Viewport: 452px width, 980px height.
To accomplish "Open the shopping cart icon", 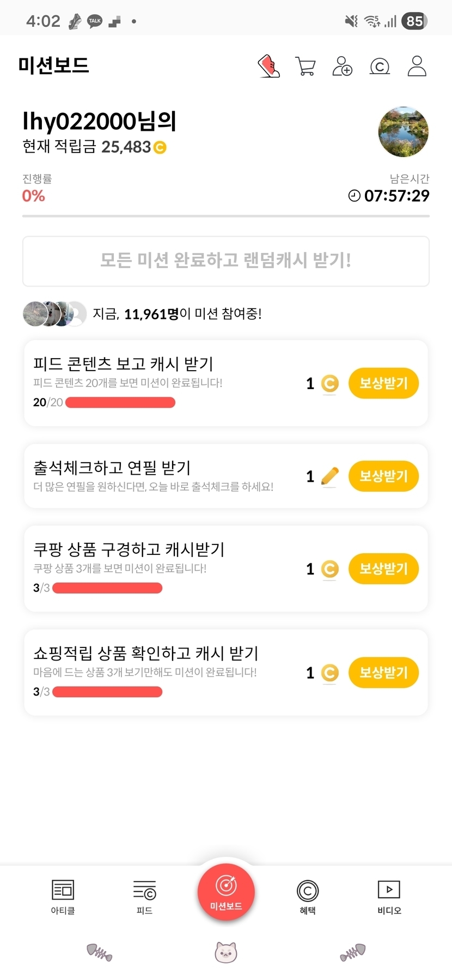I will click(306, 66).
